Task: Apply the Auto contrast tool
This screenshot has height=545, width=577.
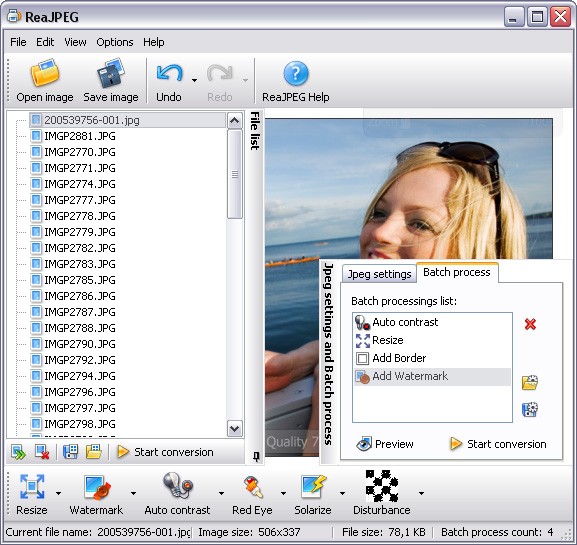Action: coord(177,485)
